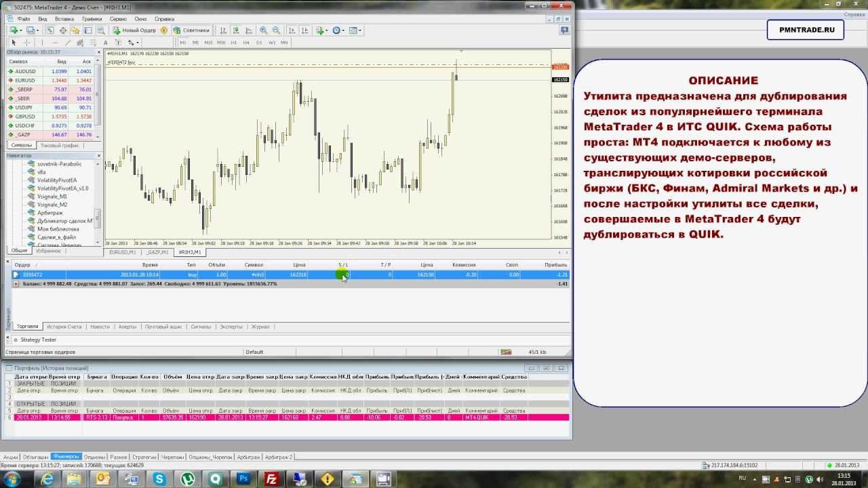This screenshot has height=488, width=868.
Task: Toggle the Data Window toolbar icon
Action: (63, 30)
